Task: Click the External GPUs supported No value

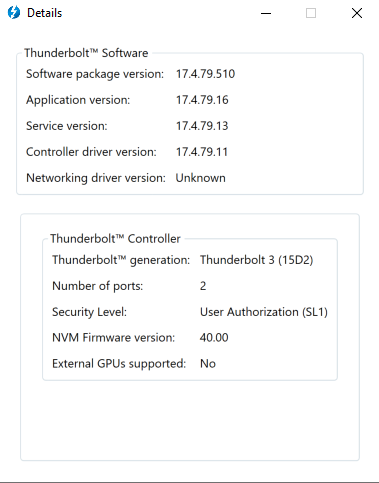Action: click(208, 363)
